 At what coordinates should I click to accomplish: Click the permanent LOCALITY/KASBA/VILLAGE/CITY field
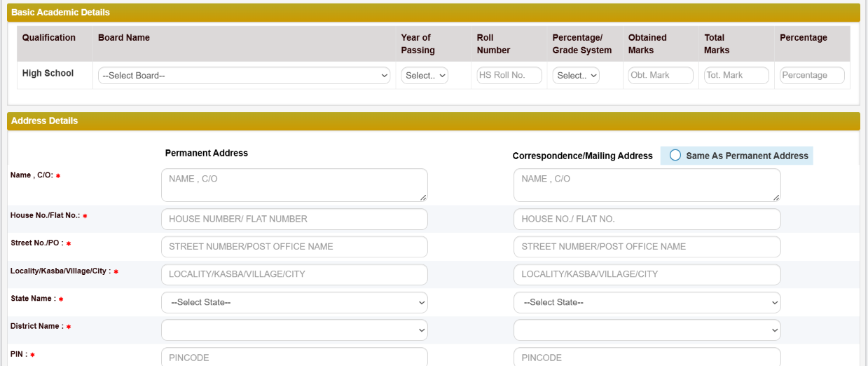click(294, 274)
